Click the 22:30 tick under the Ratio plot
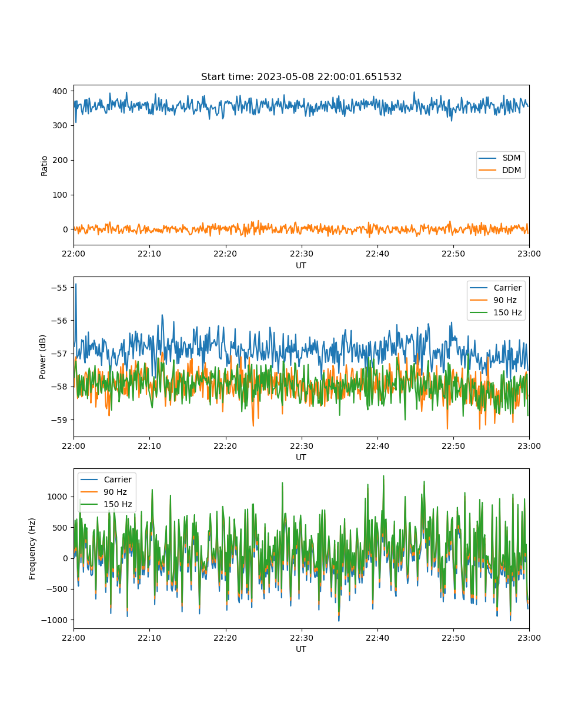 pos(302,254)
